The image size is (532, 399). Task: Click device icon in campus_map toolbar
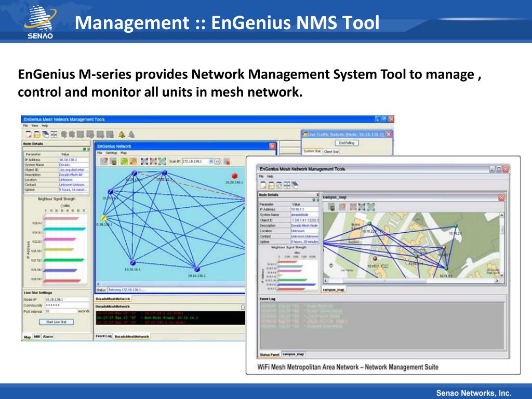332,207
